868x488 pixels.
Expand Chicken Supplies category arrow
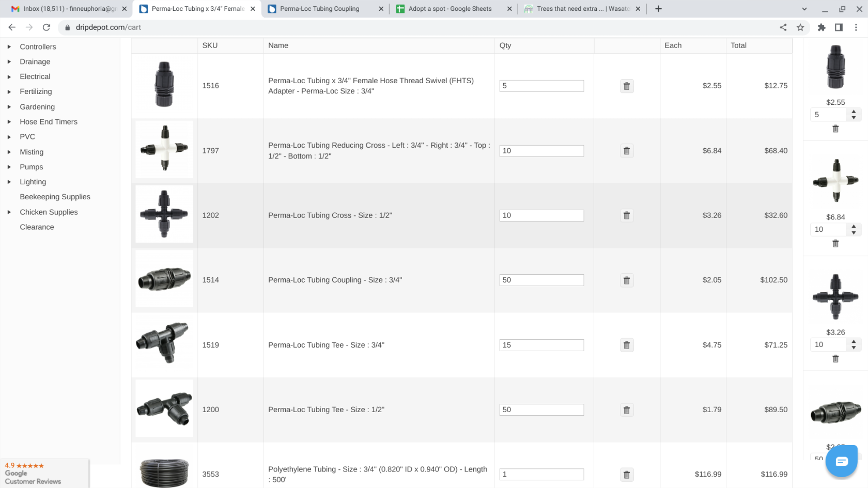point(9,212)
